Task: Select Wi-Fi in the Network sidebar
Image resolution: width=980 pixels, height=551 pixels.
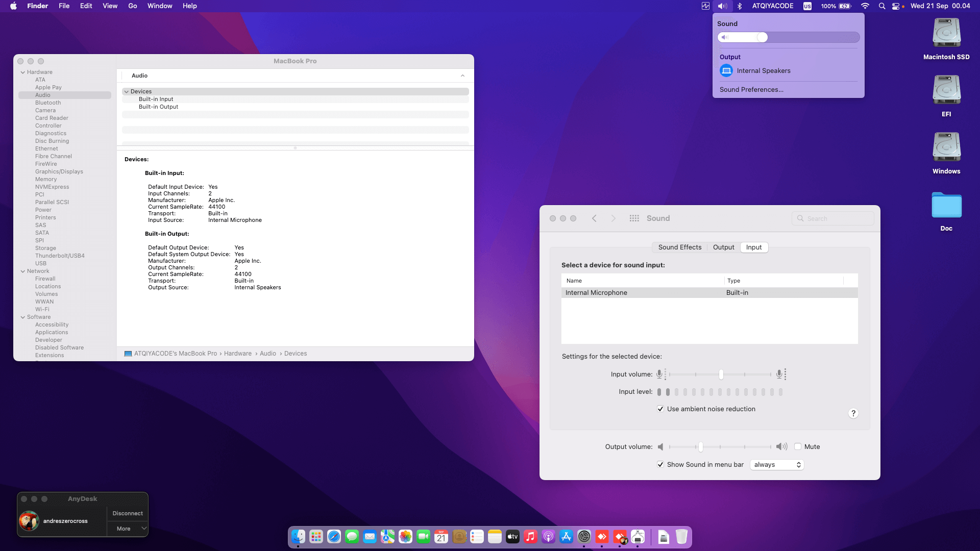Action: 42,310
